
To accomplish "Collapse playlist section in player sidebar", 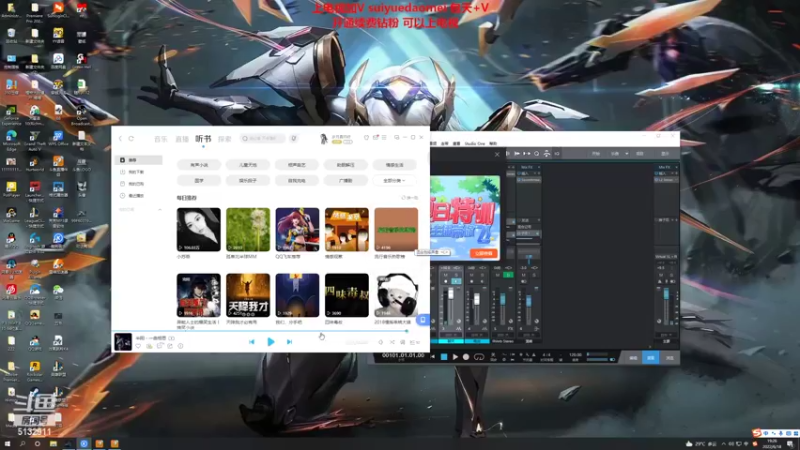I will click(160, 210).
